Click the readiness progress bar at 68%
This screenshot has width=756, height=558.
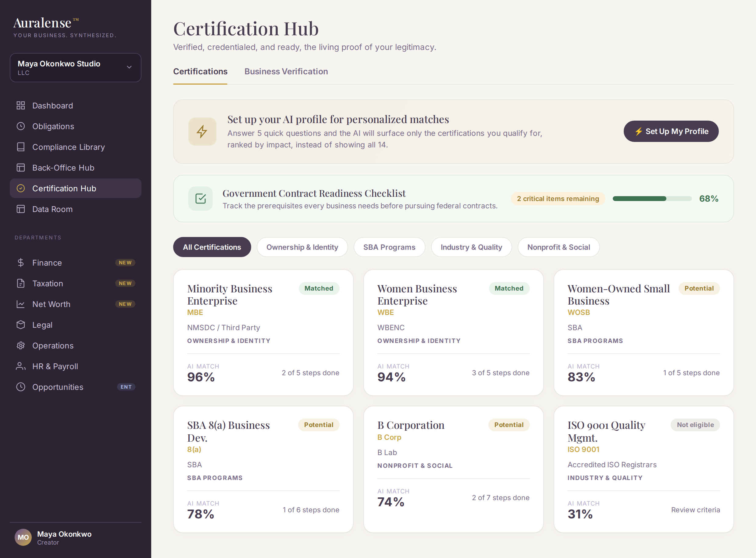(x=652, y=199)
